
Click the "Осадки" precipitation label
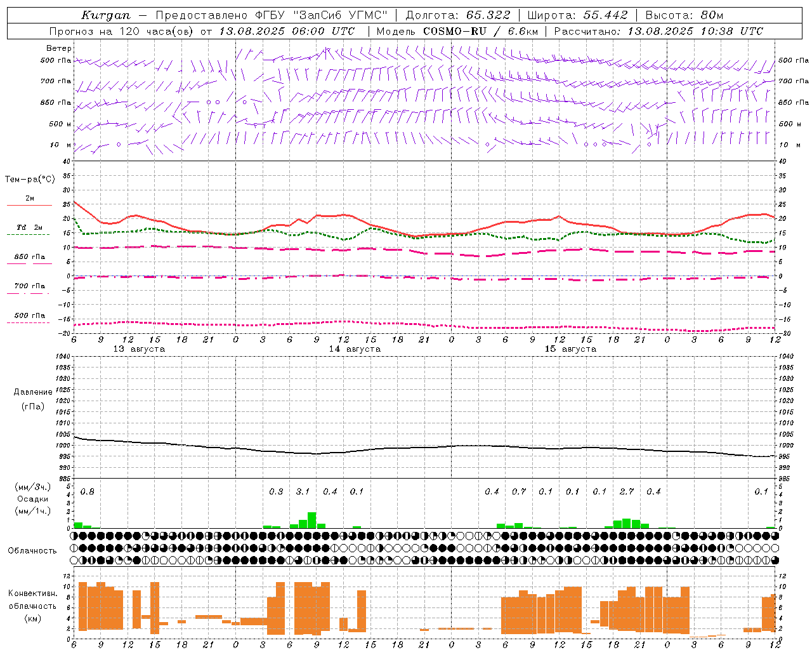tap(33, 499)
